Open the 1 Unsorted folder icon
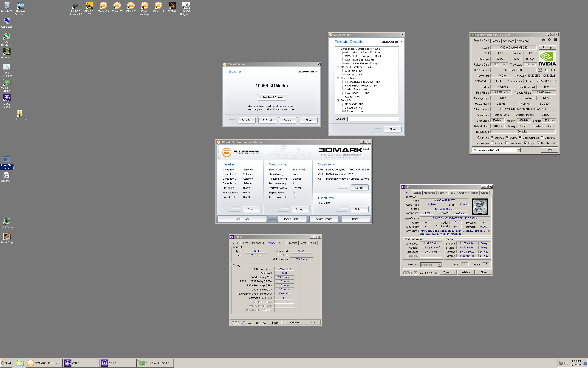The image size is (588, 368). coord(20,115)
